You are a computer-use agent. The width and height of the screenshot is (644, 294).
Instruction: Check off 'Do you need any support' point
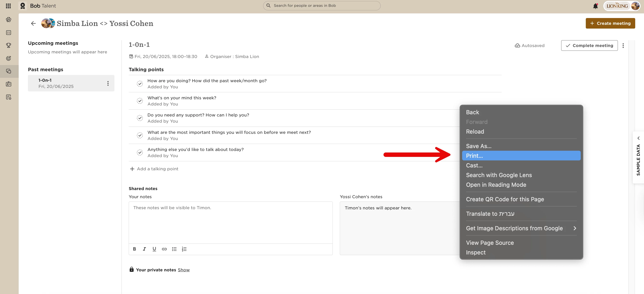[x=140, y=118]
